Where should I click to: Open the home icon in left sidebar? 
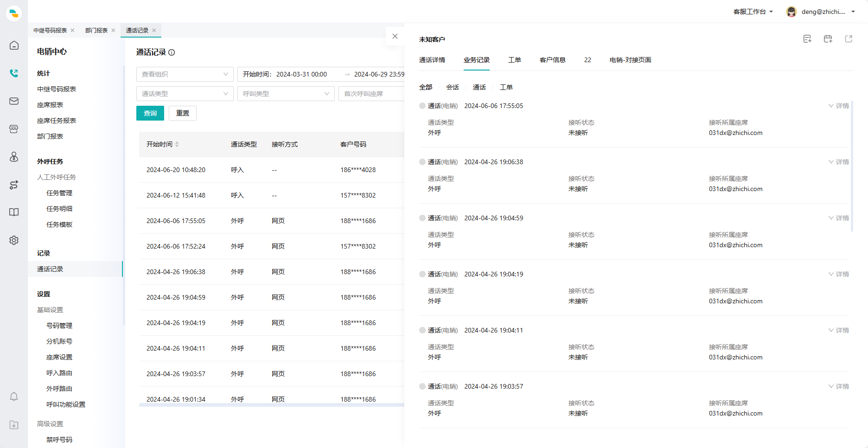click(x=14, y=45)
